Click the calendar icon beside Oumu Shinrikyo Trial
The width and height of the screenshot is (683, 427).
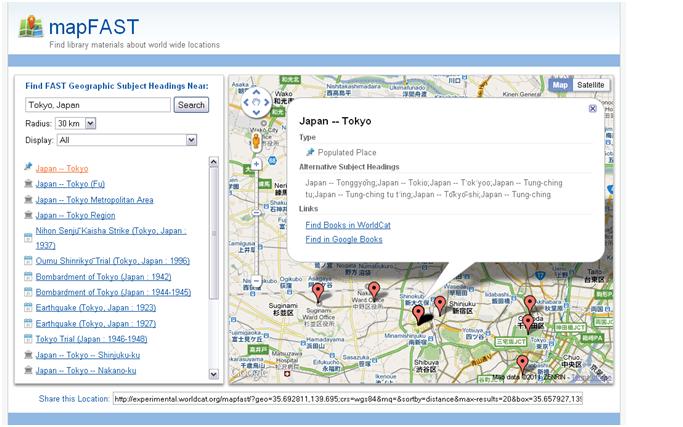(x=28, y=261)
